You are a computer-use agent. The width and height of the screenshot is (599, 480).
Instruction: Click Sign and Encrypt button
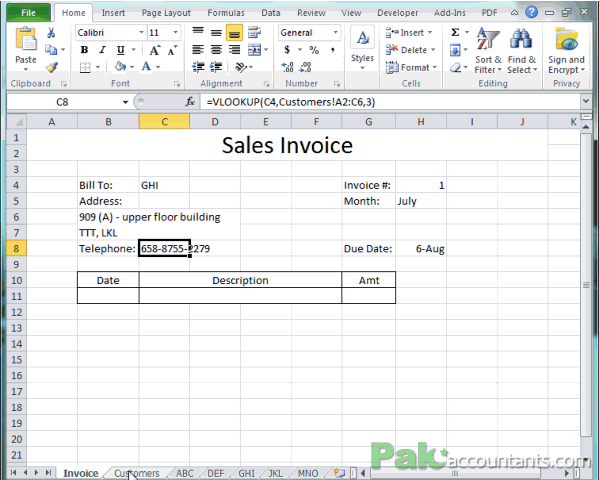(567, 51)
